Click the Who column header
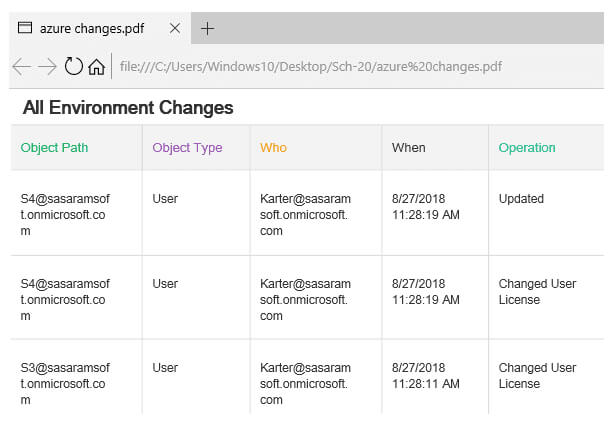The image size is (612, 430). (x=273, y=148)
